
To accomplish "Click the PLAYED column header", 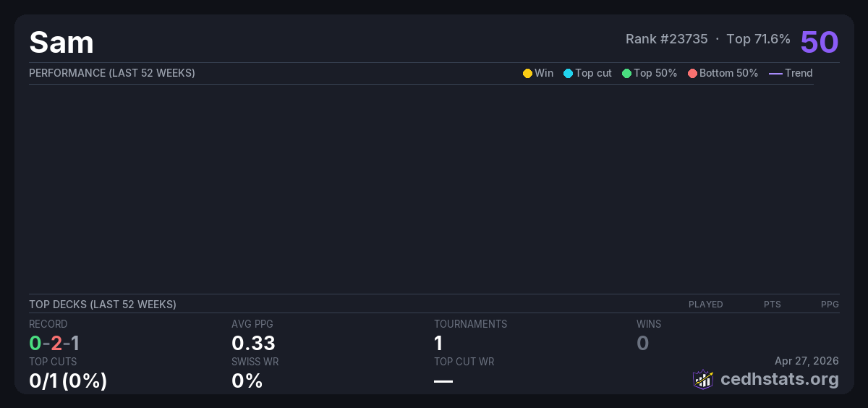I will click(705, 305).
